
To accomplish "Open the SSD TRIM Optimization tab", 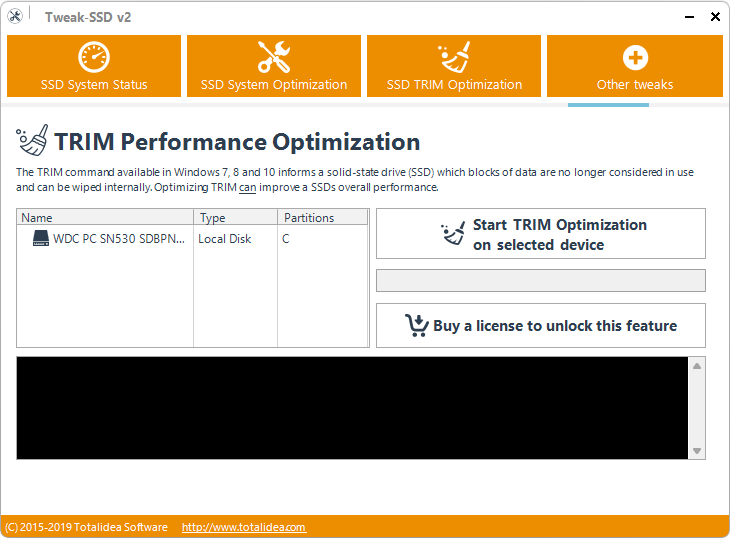I will [x=454, y=66].
